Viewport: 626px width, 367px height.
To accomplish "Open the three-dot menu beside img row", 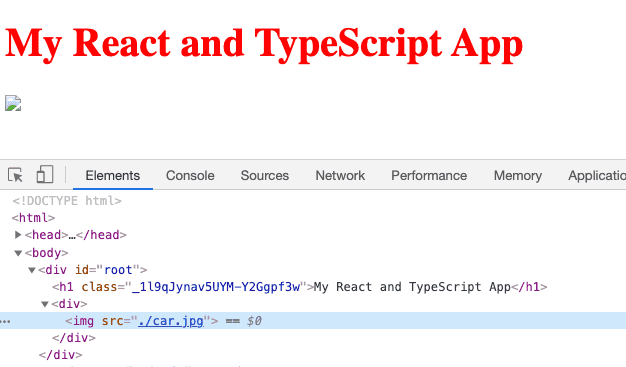I will tap(6, 321).
